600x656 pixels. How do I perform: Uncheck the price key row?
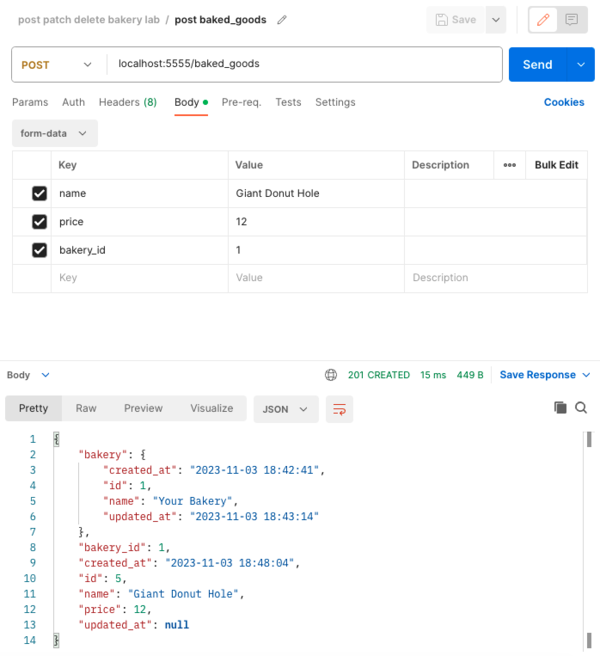pyautogui.click(x=39, y=222)
